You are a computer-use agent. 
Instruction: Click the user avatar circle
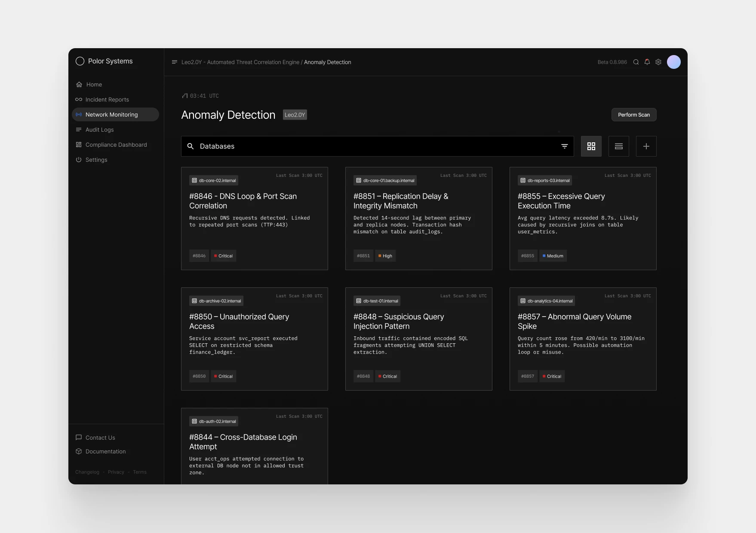click(x=673, y=62)
